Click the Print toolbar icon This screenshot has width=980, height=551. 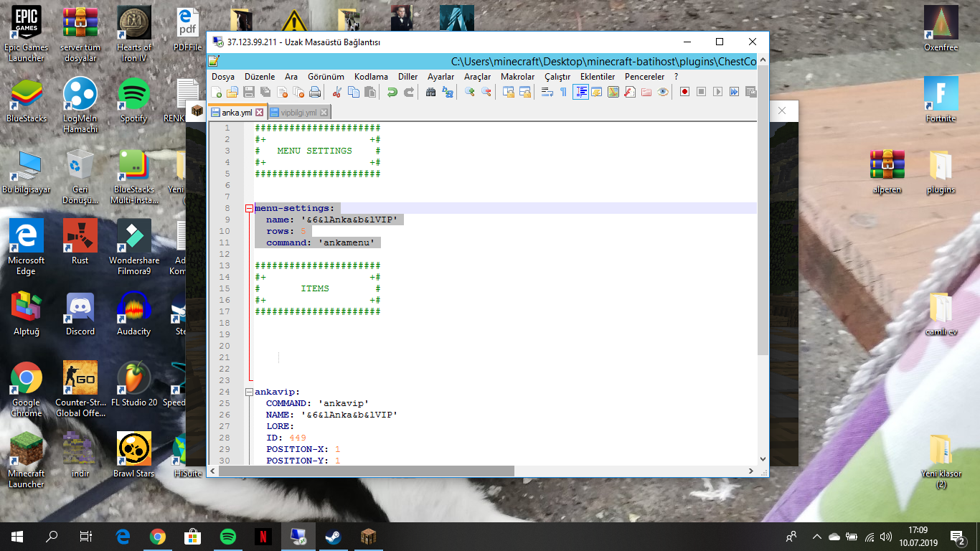tap(315, 92)
